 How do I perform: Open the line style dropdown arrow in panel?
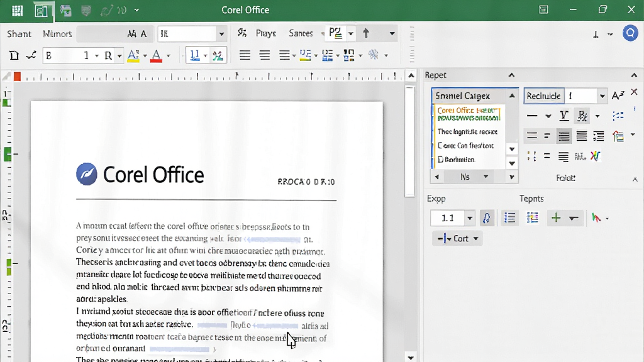(548, 116)
